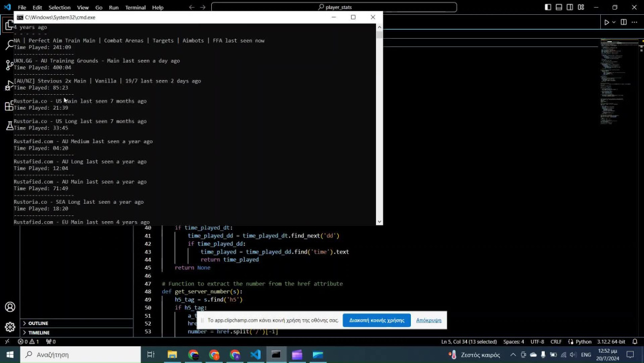Image resolution: width=644 pixels, height=363 pixels.
Task: Click line 47 comment in editor
Action: coord(252,284)
